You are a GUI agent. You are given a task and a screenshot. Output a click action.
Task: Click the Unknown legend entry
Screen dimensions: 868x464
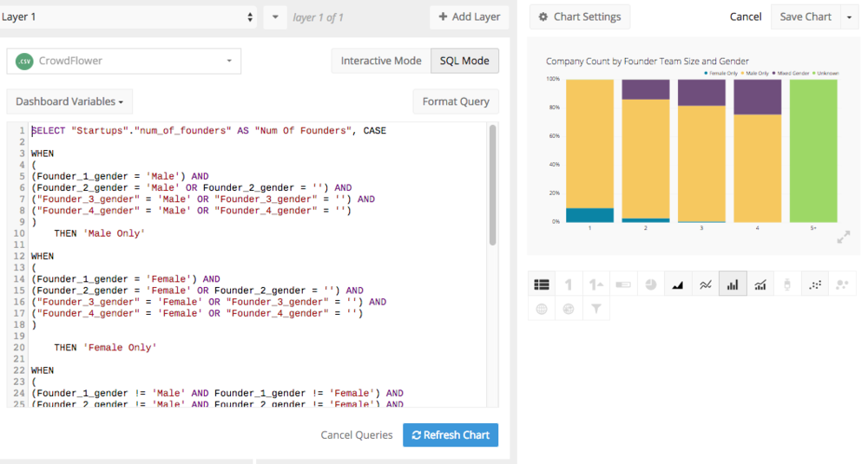tap(825, 73)
